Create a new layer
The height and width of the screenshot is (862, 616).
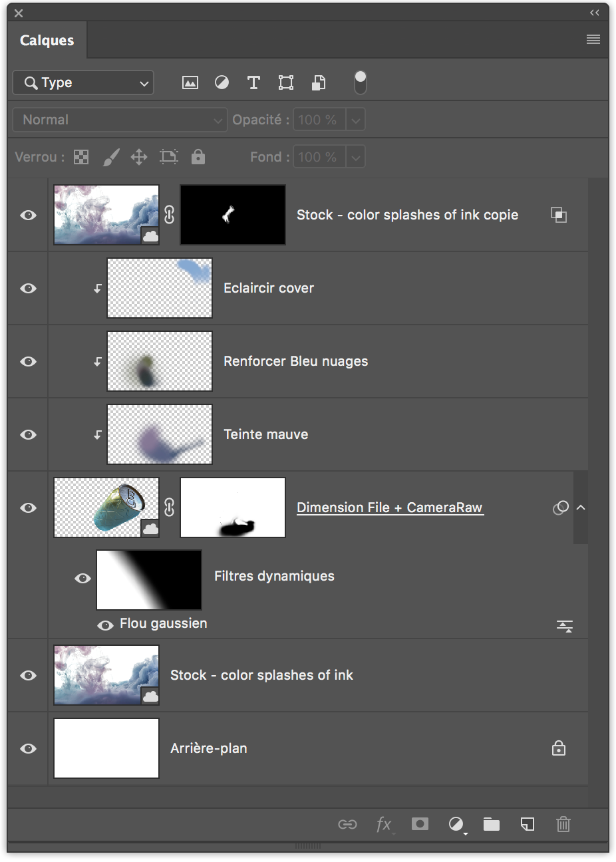[528, 825]
